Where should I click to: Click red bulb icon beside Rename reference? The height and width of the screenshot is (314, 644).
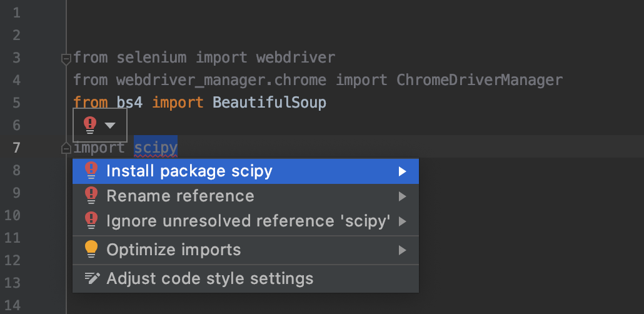(x=91, y=196)
